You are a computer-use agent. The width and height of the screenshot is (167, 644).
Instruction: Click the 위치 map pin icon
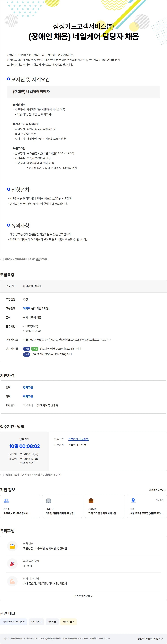133,500
